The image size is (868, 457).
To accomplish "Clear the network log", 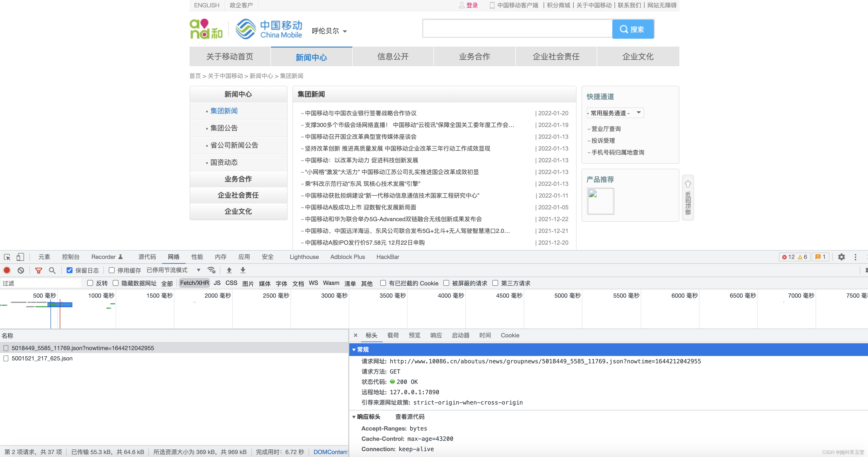I will (x=21, y=270).
